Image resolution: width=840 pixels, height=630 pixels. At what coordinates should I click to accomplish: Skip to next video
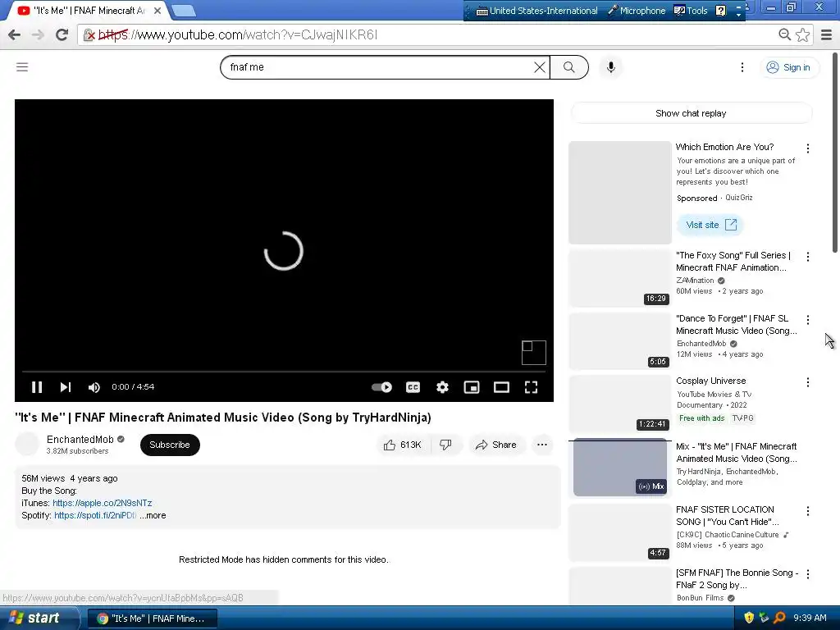click(x=66, y=387)
